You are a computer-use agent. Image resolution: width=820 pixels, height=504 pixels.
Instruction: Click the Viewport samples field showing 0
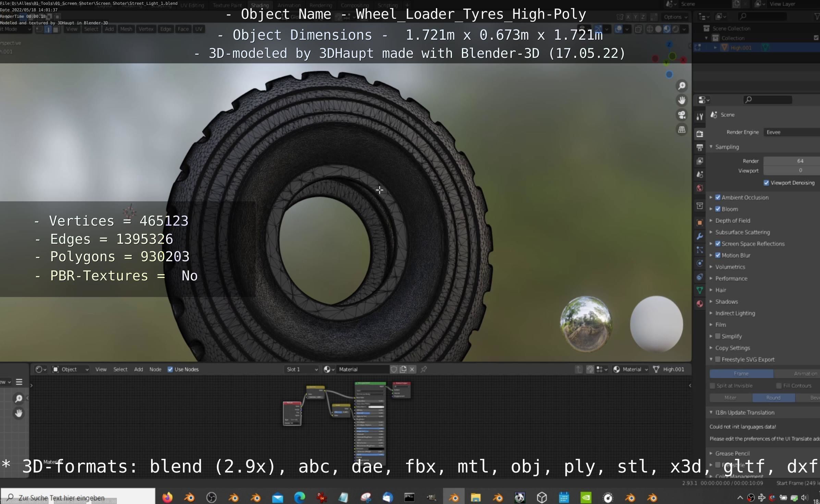pyautogui.click(x=792, y=170)
